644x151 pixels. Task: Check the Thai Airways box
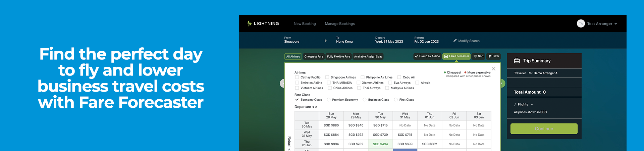tap(359, 88)
